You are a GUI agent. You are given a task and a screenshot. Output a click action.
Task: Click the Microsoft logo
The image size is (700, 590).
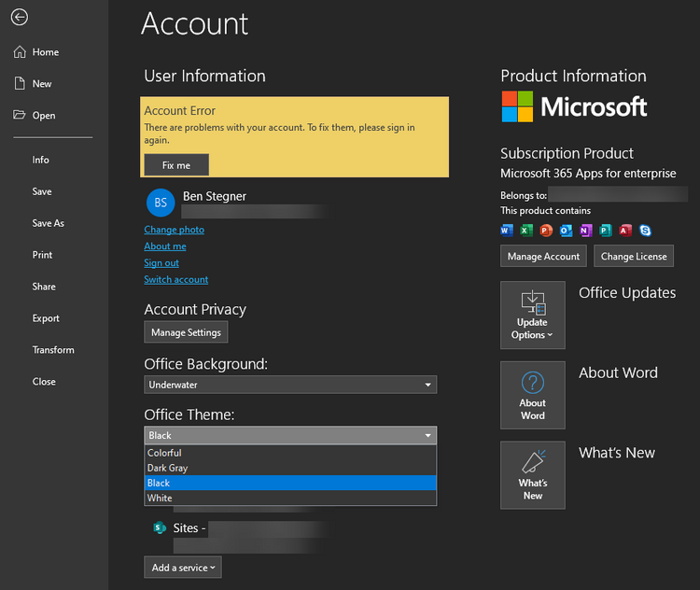point(574,106)
